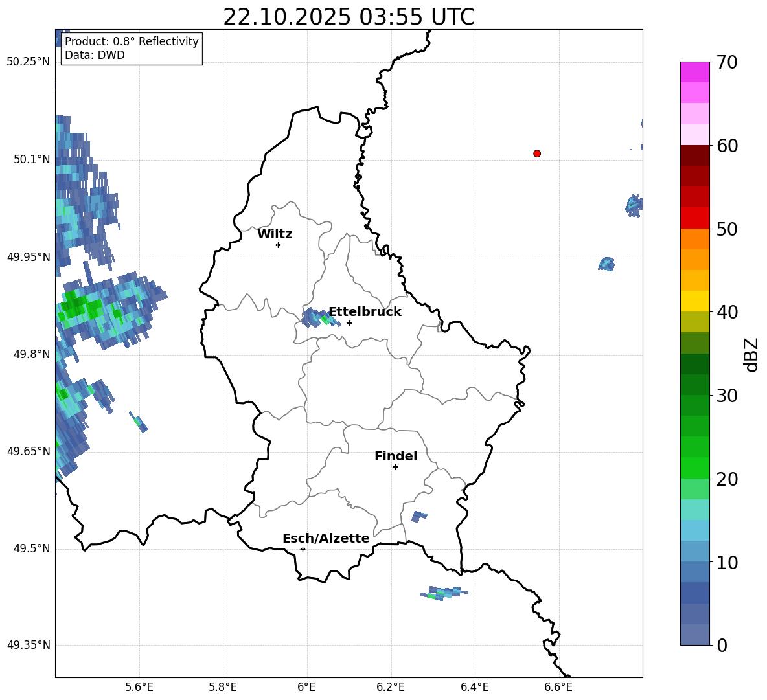Click the 6.2°E longitude label
The height and width of the screenshot is (700, 767).
tap(391, 687)
